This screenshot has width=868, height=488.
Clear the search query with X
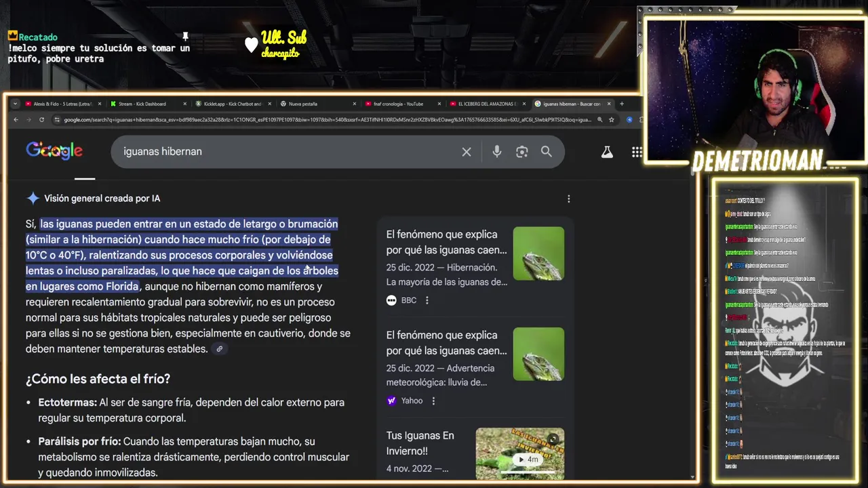pos(467,152)
